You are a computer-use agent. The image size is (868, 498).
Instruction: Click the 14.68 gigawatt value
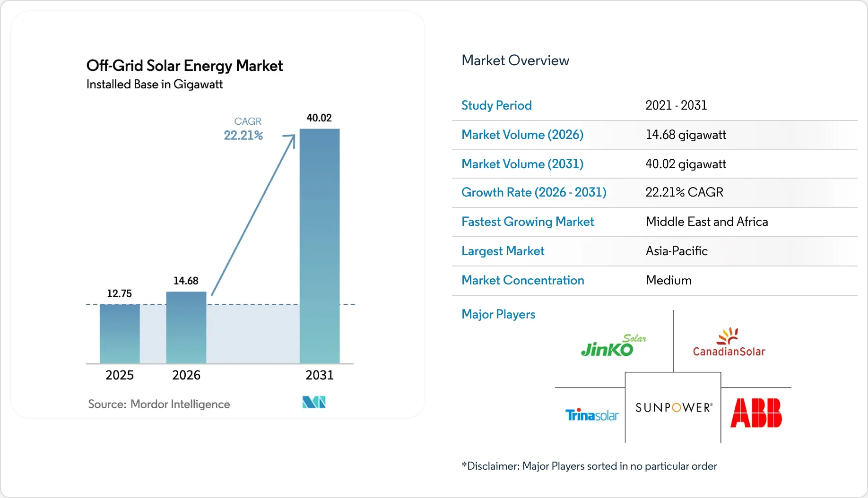(x=686, y=135)
